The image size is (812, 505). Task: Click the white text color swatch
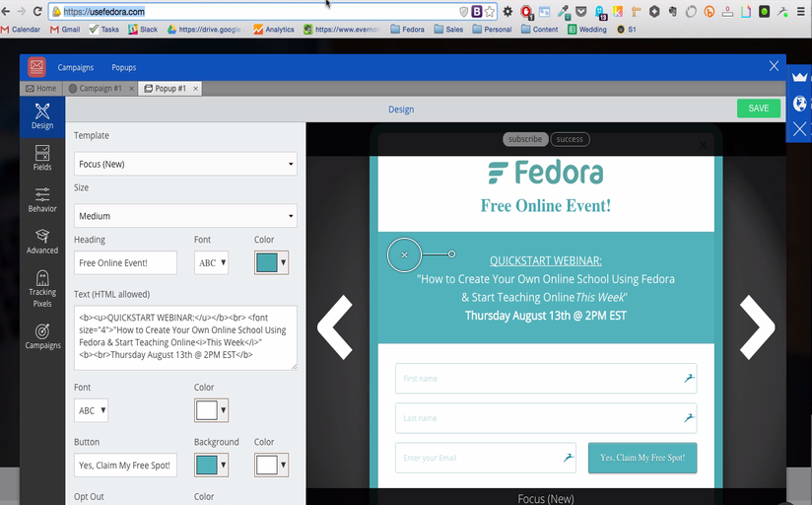207,410
